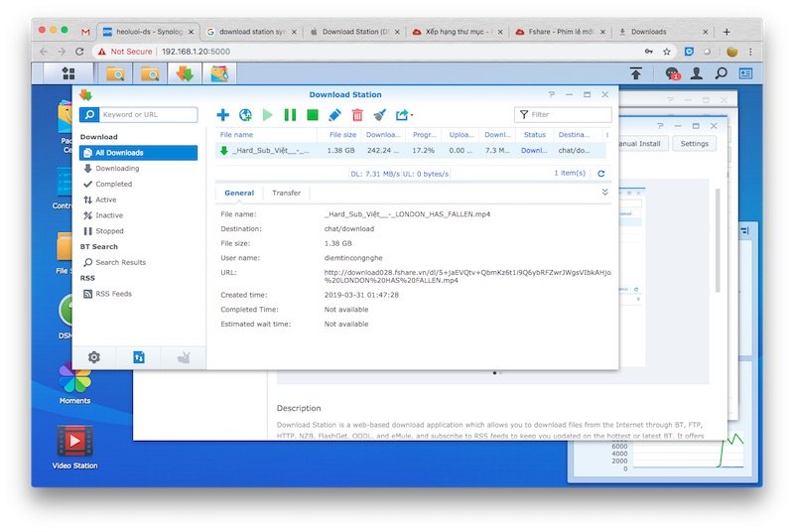
Task: Open DSM search magnifier
Action: tap(722, 73)
